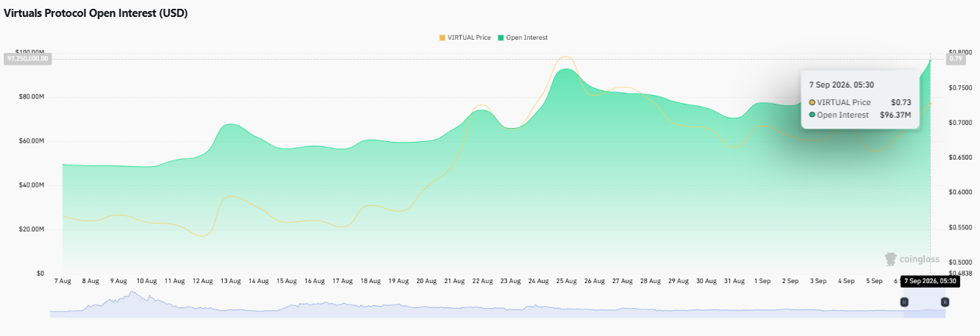Click the 10 Aug axis label
980x336 pixels.
tap(146, 281)
